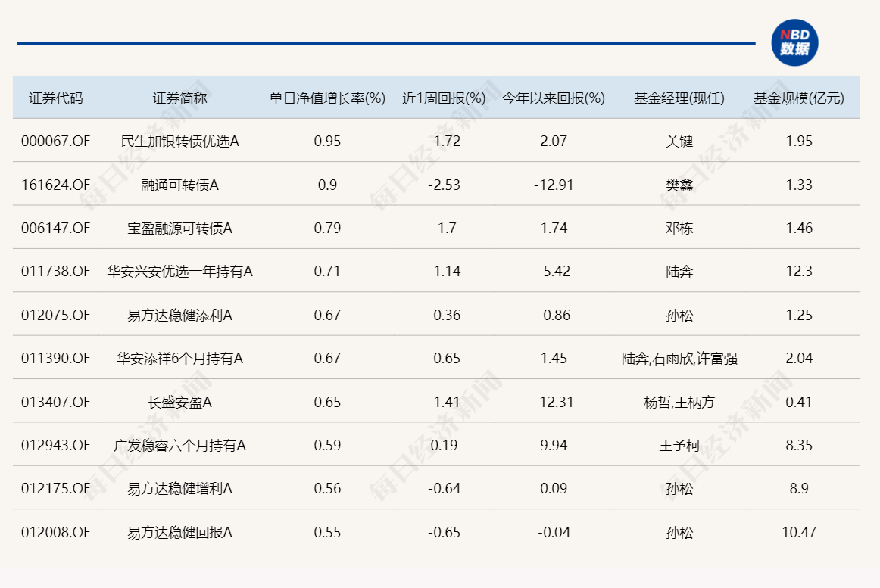This screenshot has width=880, height=588.
Task: Select fund code 013407.OF
Action: [x=55, y=402]
